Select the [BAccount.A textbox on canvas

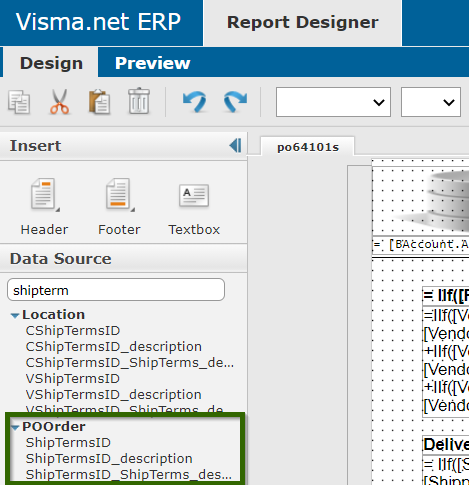coord(421,245)
